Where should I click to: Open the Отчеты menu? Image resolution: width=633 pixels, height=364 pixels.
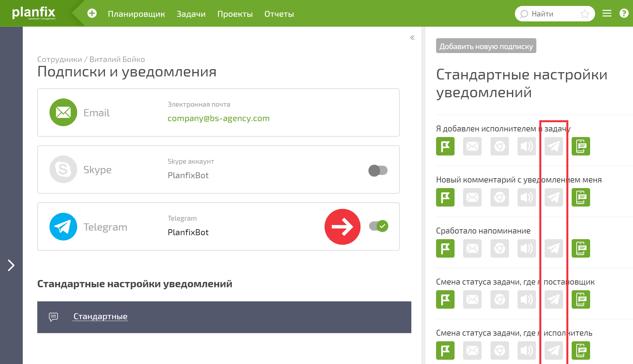pyautogui.click(x=279, y=14)
